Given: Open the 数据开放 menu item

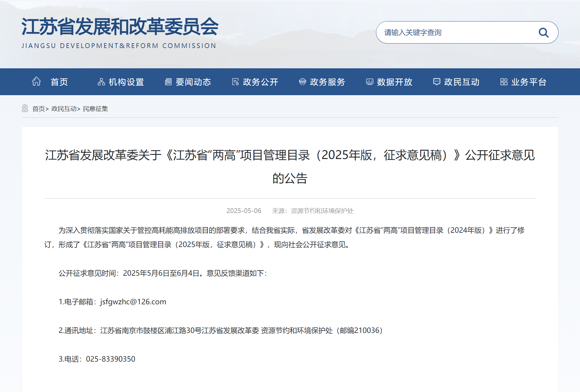Looking at the screenshot, I should (x=395, y=82).
